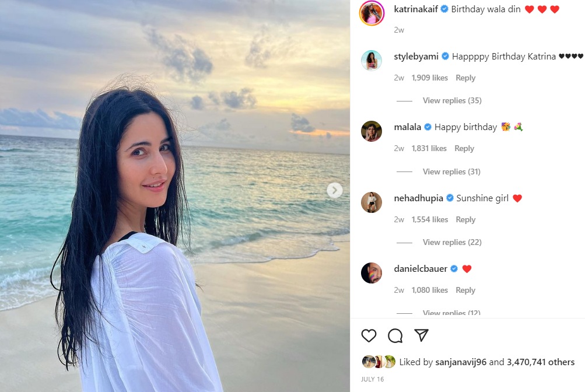Reply to malala's Happy birthday comment
The image size is (585, 392).
[464, 148]
